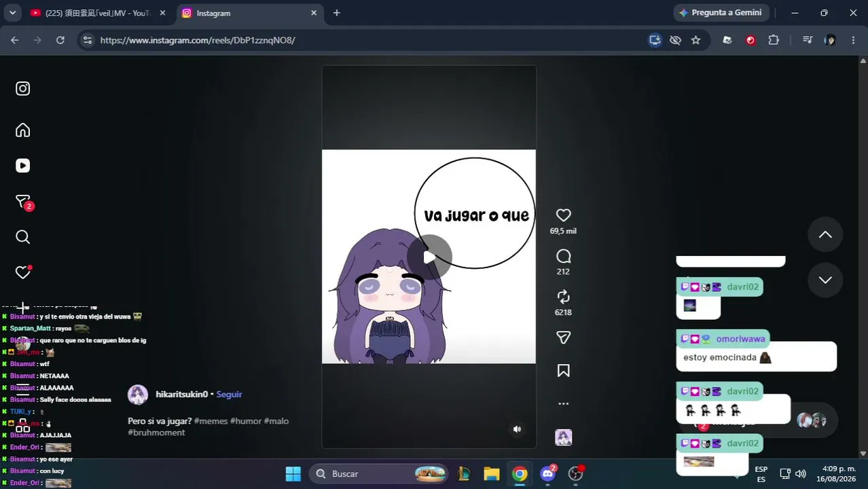868x489 pixels.
Task: Open the #malo hashtag
Action: 276,421
